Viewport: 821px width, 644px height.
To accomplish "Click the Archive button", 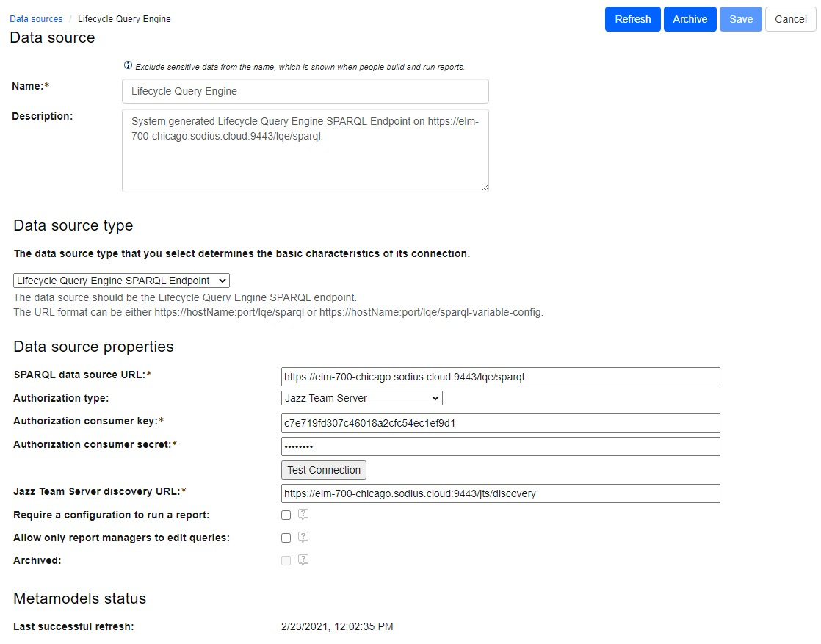I will tap(690, 19).
